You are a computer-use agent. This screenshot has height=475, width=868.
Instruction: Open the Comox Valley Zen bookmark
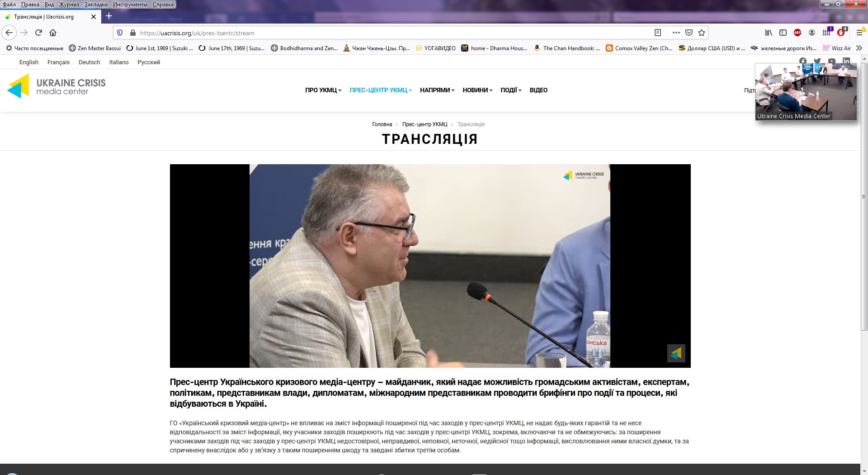click(639, 48)
